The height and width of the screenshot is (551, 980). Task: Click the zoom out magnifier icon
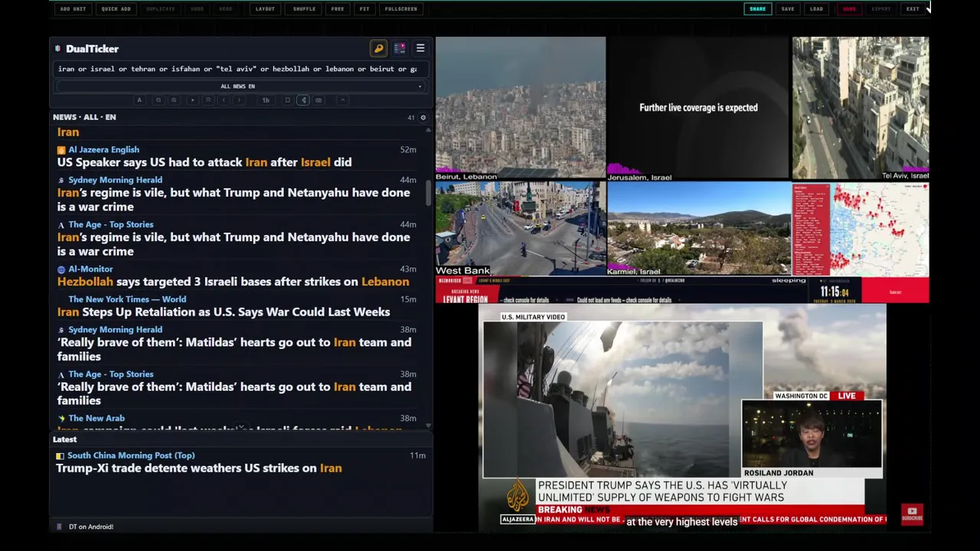158,100
